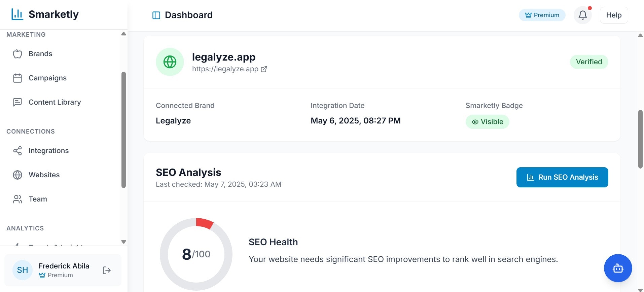The image size is (644, 292).
Task: Go to Content Library
Action: pyautogui.click(x=55, y=102)
